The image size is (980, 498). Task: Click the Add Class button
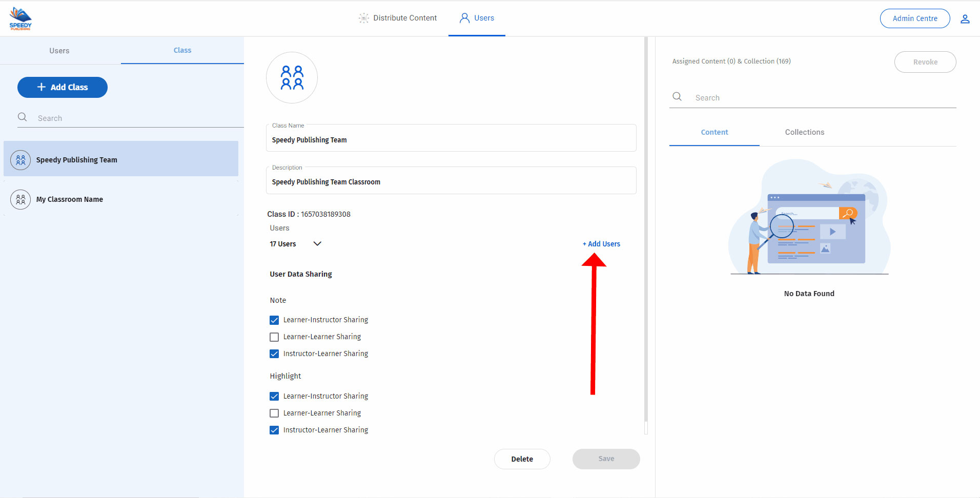point(63,87)
